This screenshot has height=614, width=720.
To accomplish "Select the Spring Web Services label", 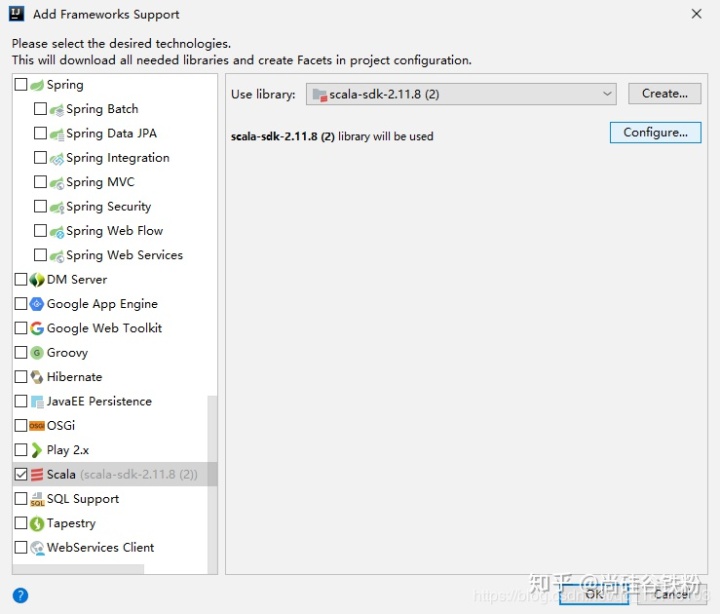I will (x=124, y=255).
